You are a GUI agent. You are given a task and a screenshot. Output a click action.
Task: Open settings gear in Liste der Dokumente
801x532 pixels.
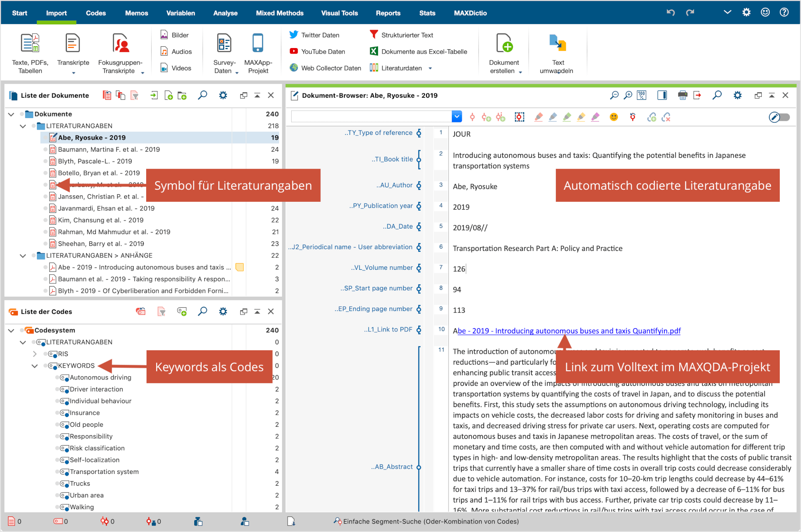(223, 95)
